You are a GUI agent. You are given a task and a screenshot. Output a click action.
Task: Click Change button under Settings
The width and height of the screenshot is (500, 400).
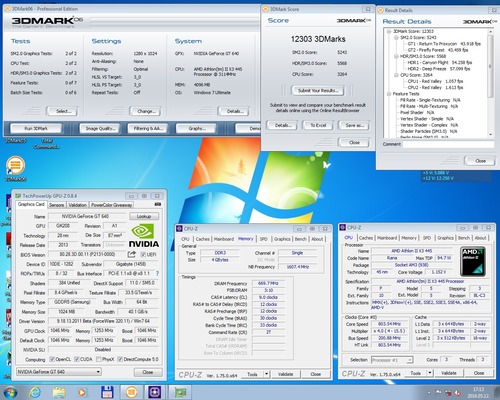tap(145, 111)
